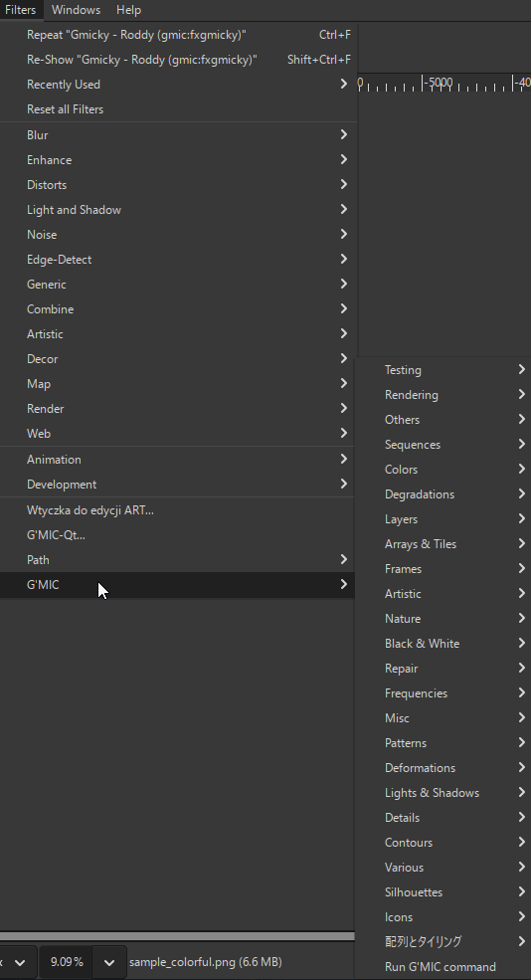Open the Artistic submenu under Filters

[x=177, y=334]
